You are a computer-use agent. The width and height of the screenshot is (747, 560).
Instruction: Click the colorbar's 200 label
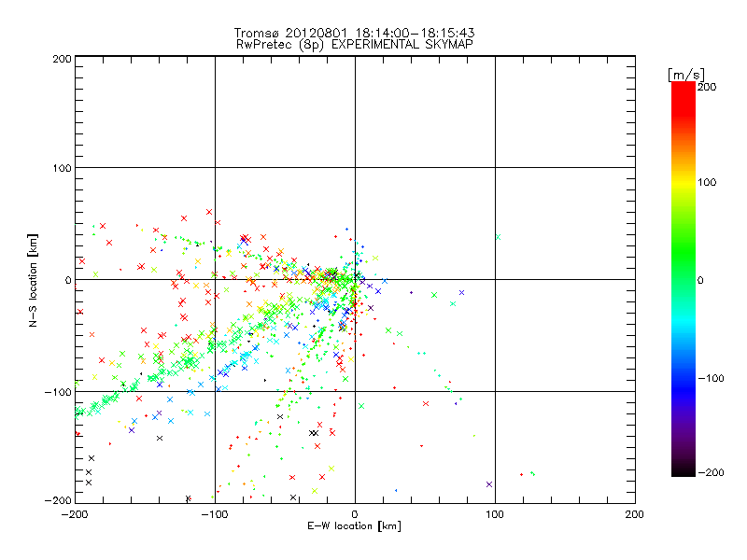[707, 87]
